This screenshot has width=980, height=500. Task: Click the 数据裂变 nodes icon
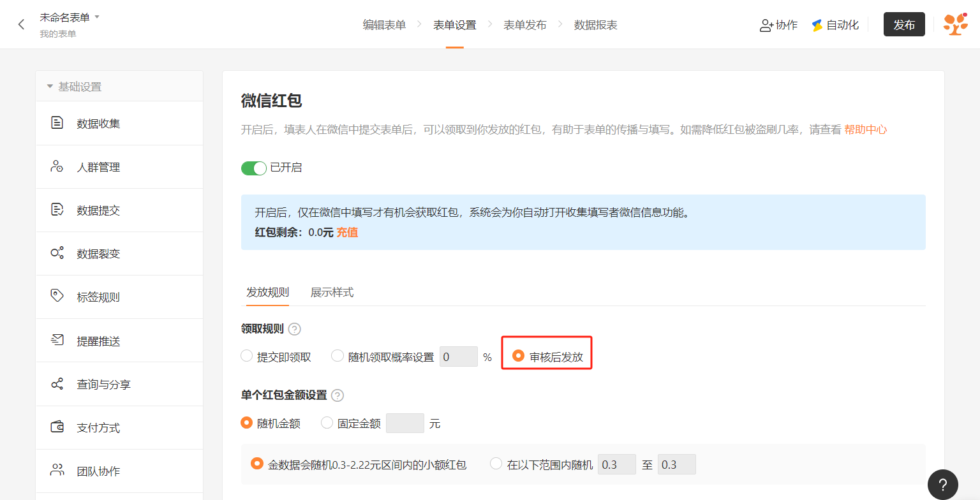pos(57,253)
